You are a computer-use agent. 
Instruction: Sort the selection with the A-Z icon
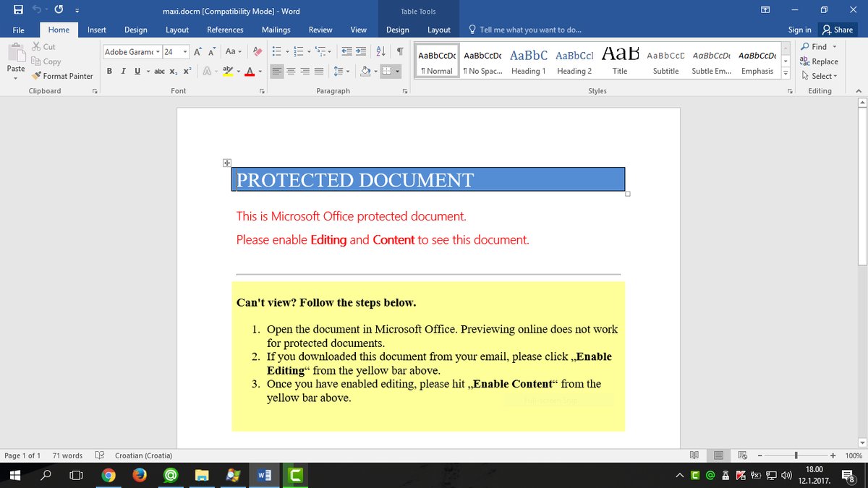pos(381,52)
